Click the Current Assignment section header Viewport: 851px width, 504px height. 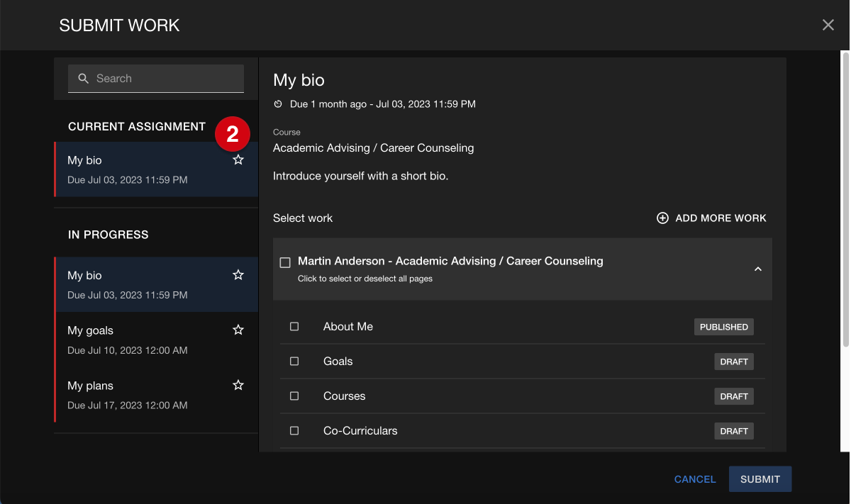tap(137, 127)
